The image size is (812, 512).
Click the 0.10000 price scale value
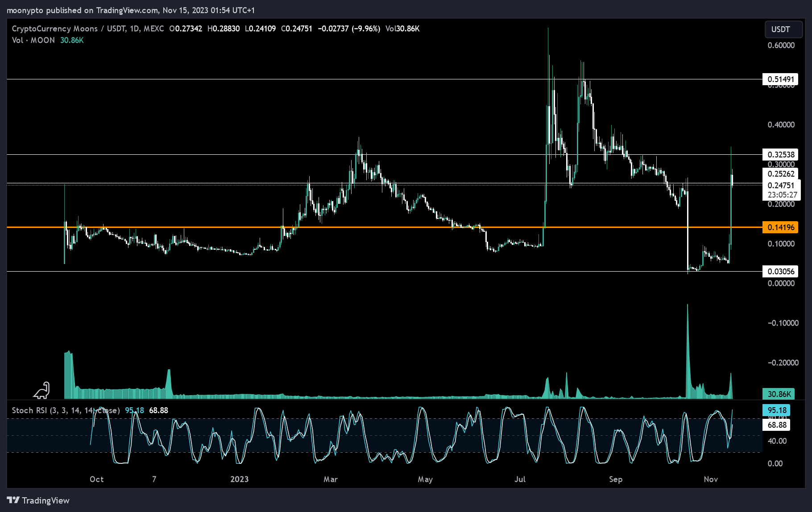781,244
